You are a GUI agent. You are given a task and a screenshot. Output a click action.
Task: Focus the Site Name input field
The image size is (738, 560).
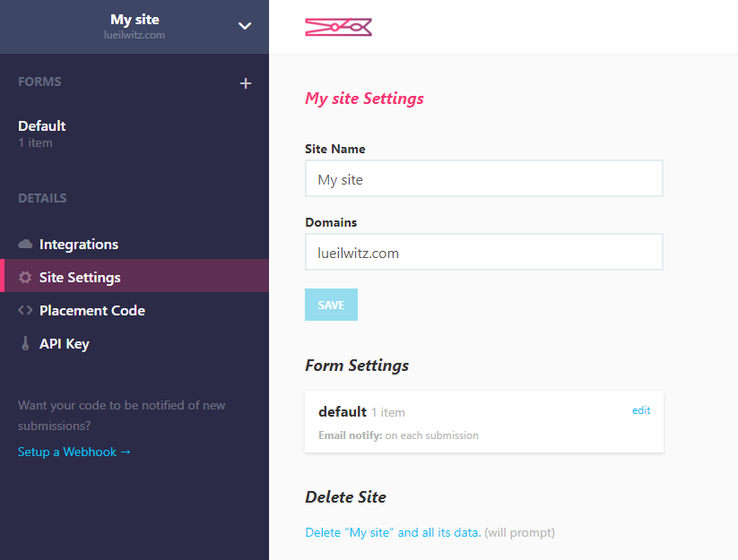(x=484, y=178)
